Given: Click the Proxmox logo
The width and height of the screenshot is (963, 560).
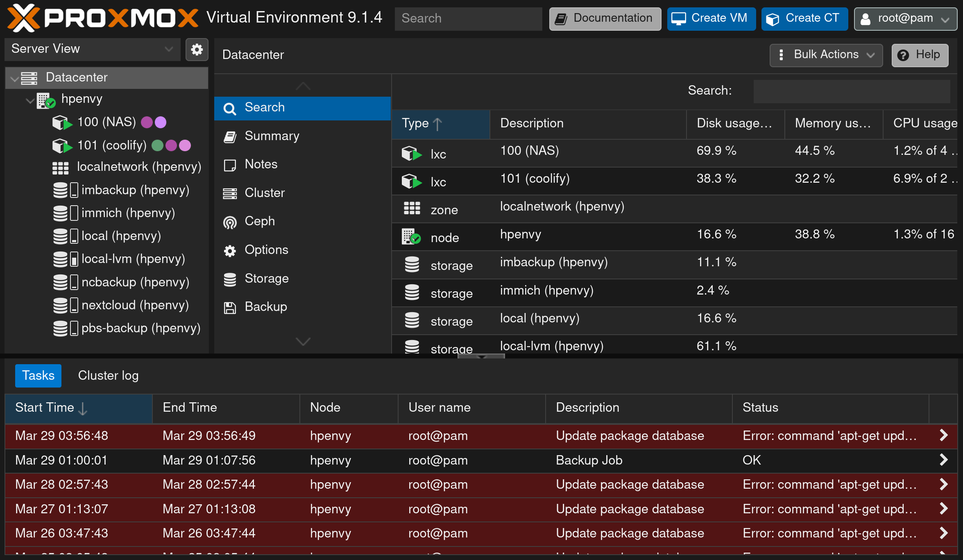Looking at the screenshot, I should click(x=103, y=18).
